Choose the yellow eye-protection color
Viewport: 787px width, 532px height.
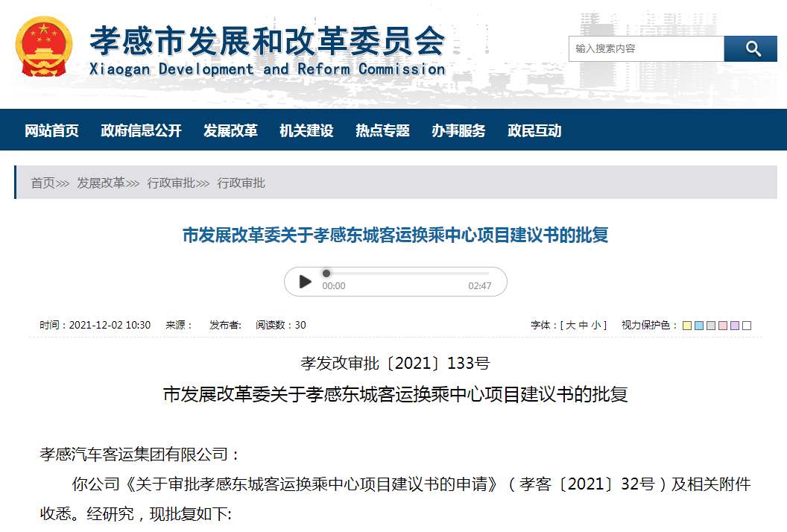686,326
